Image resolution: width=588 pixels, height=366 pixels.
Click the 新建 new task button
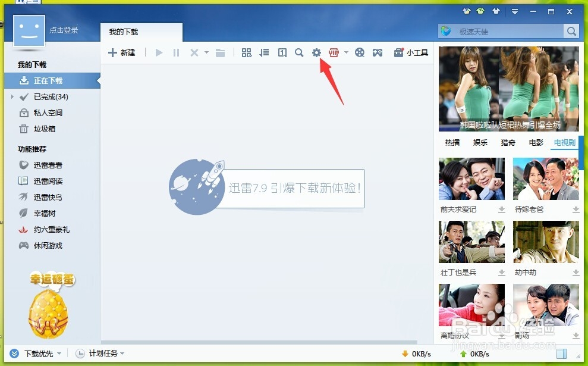click(121, 53)
